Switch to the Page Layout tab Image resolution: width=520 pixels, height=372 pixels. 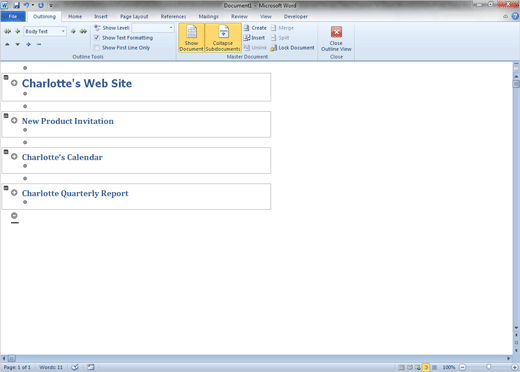point(134,16)
